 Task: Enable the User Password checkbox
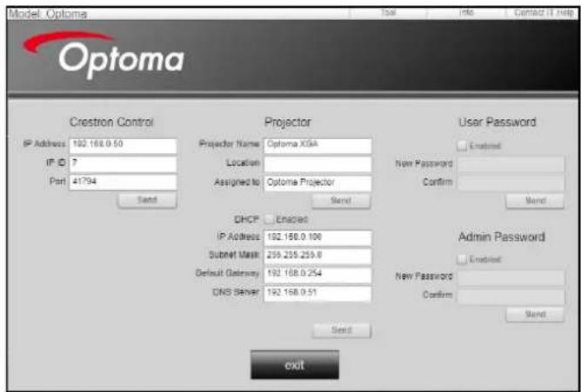(x=461, y=146)
